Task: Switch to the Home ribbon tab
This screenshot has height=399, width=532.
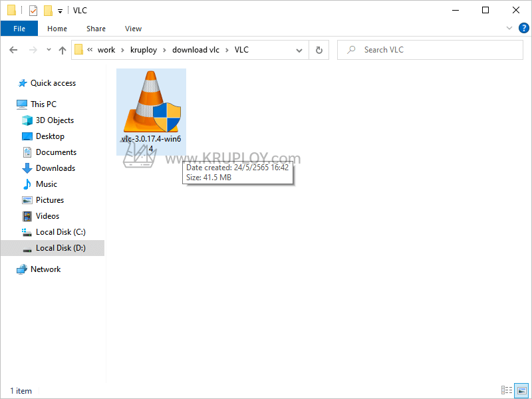Action: tap(57, 29)
